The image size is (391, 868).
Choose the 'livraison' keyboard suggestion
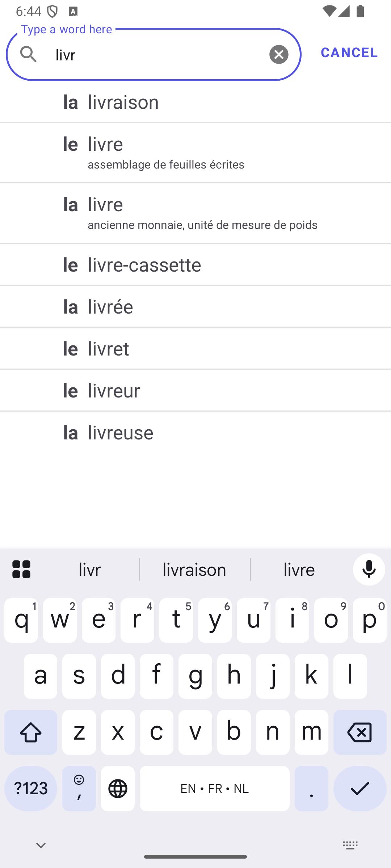click(194, 569)
